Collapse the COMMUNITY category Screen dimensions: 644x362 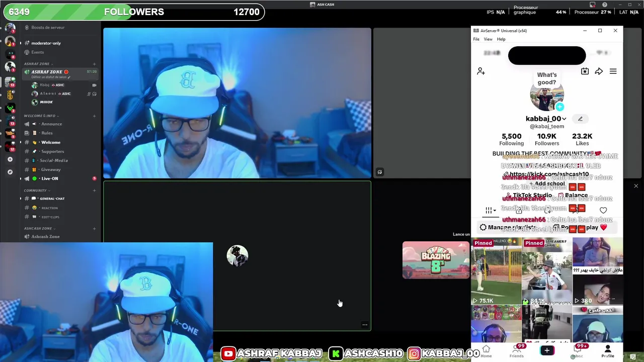click(x=37, y=191)
